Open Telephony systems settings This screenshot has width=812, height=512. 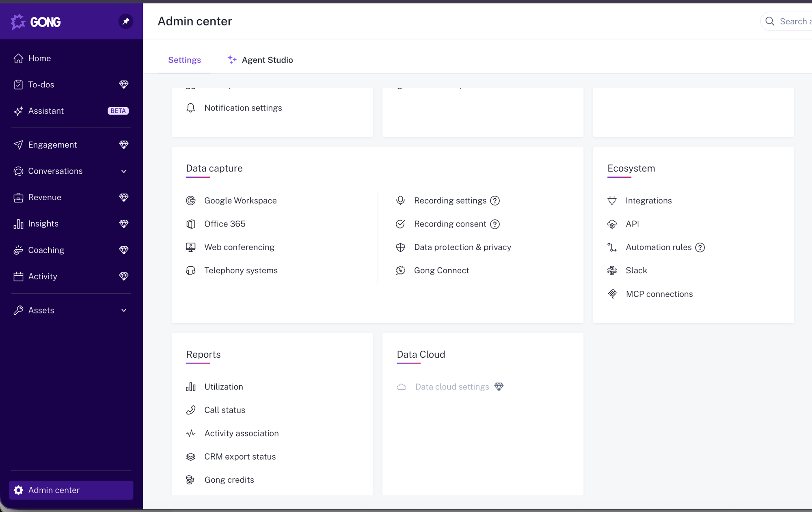click(241, 270)
